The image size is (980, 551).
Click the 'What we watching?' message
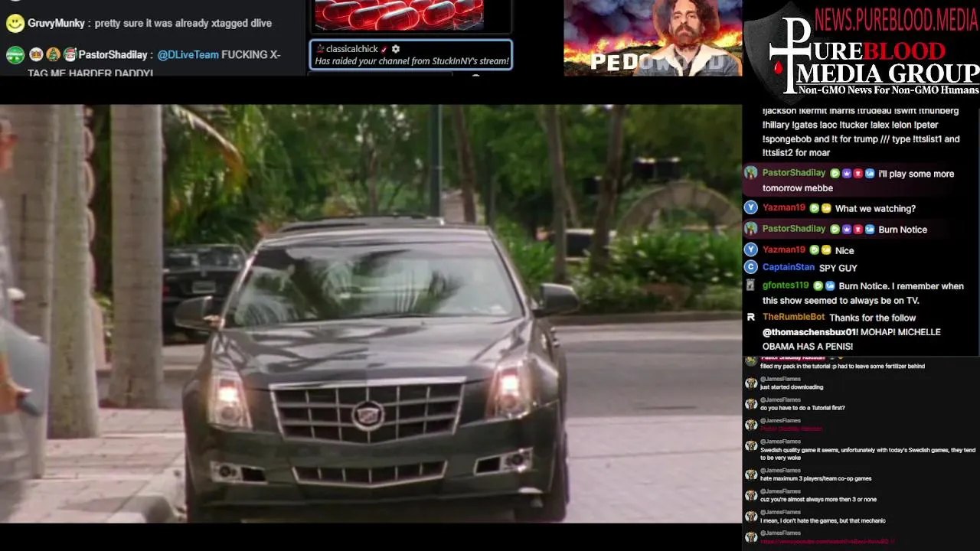point(875,208)
